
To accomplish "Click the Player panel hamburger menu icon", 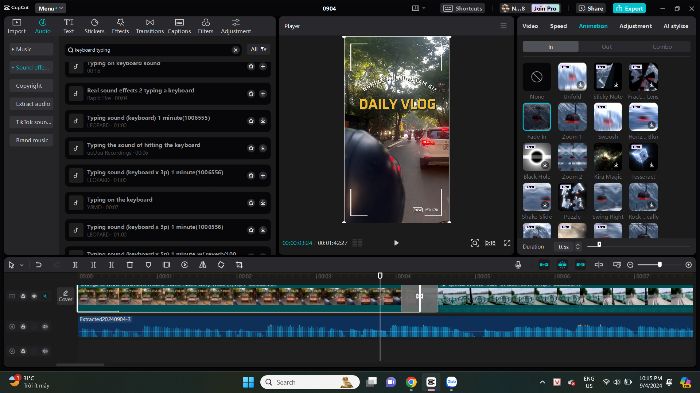I will point(504,26).
